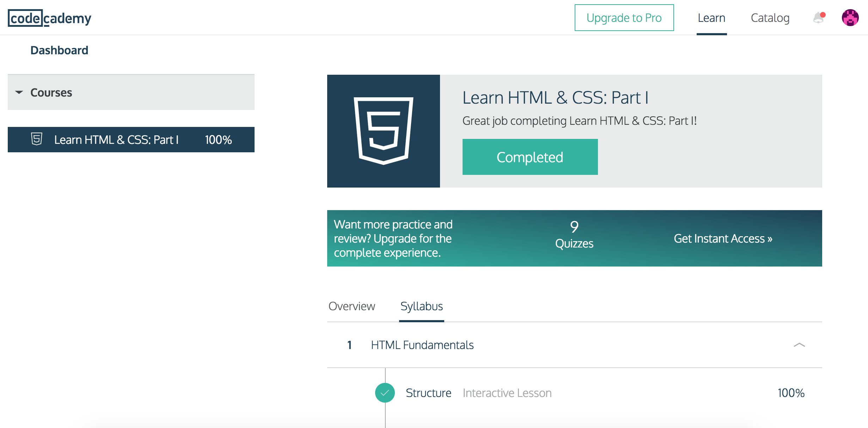This screenshot has width=868, height=428.
Task: Click the green checkmark beside Structure
Action: coord(385,393)
